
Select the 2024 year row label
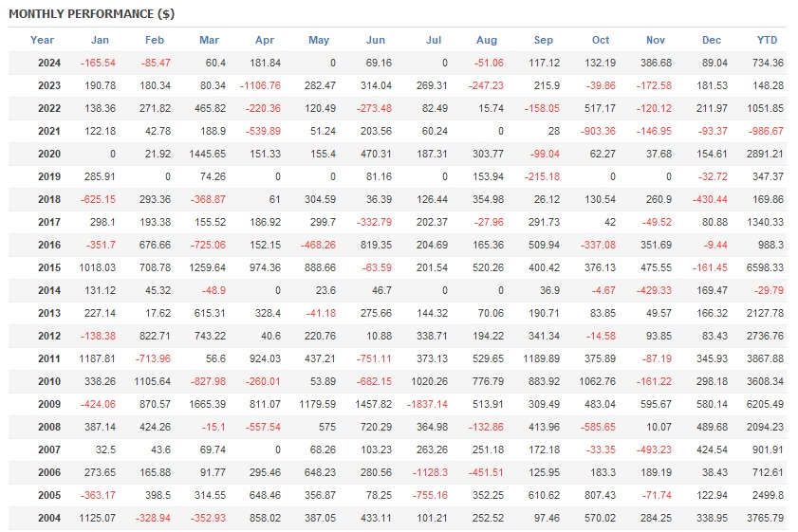[x=48, y=63]
